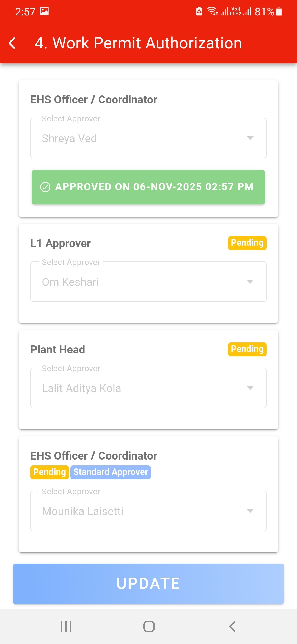Tap the Pending badge on Plant Head

click(x=247, y=349)
